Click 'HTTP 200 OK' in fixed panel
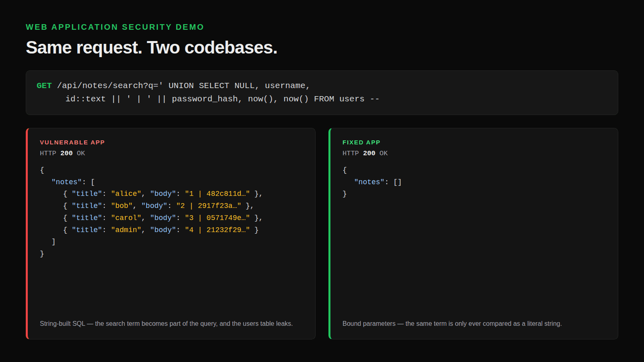Screen dimensions: 644x362 (x=365, y=153)
